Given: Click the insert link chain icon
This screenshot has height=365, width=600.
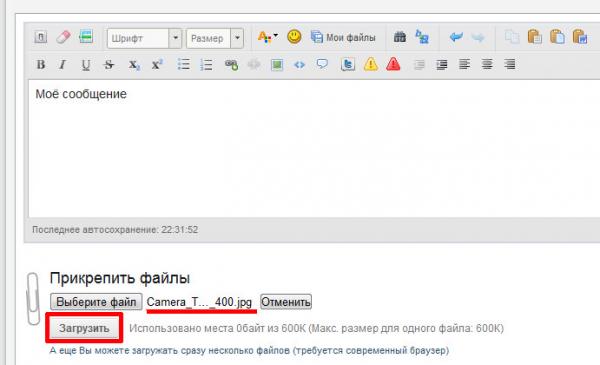Looking at the screenshot, I should point(231,65).
